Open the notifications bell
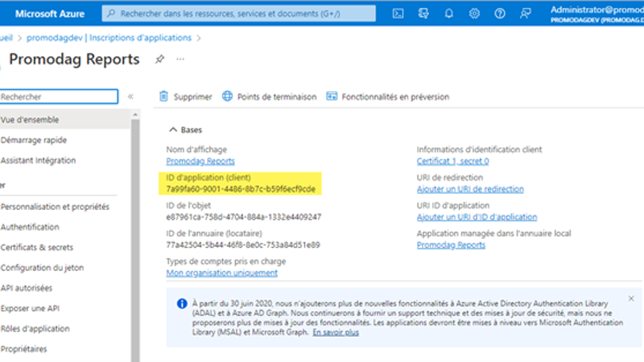Image resolution: width=644 pixels, height=362 pixels. click(449, 14)
